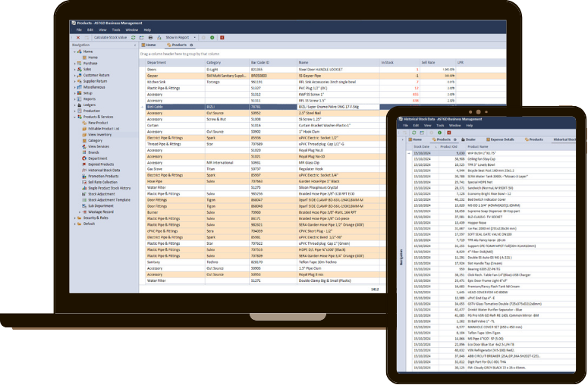The width and height of the screenshot is (588, 385).
Task: Expand the Sales node in navigation
Action: coord(74,70)
